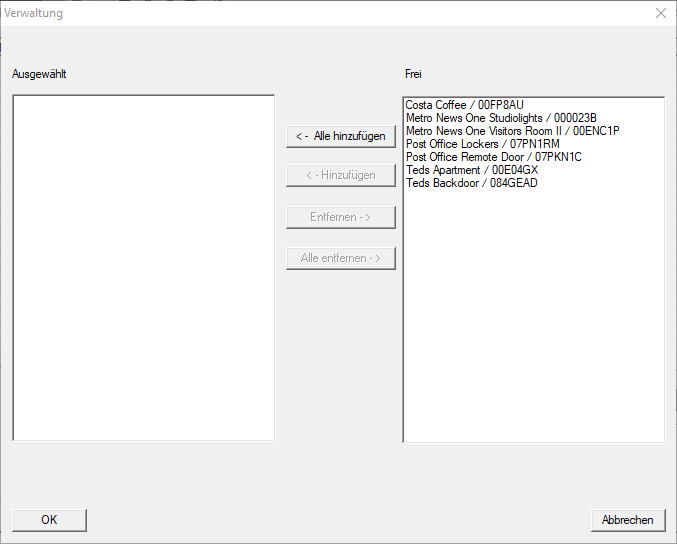Screen dimensions: 677x544
Task: Cancel with the Abbrechen button
Action: pyautogui.click(x=627, y=520)
